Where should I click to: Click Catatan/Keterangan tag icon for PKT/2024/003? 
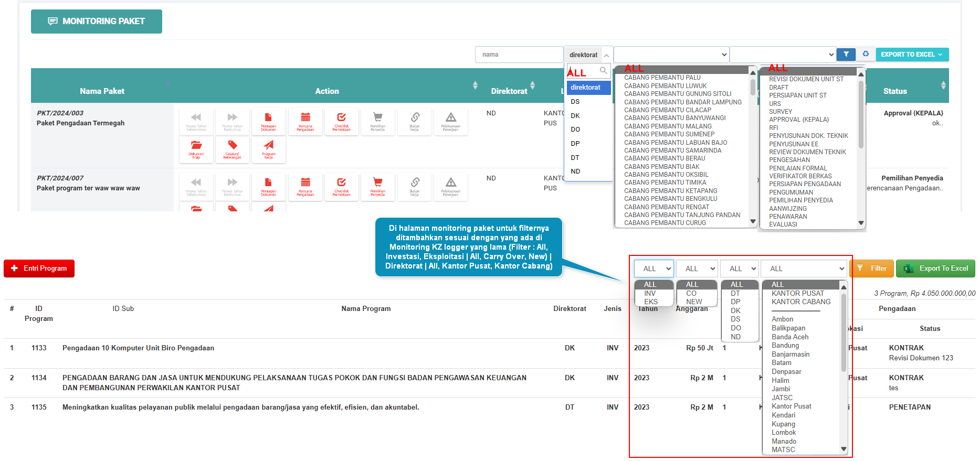click(232, 149)
